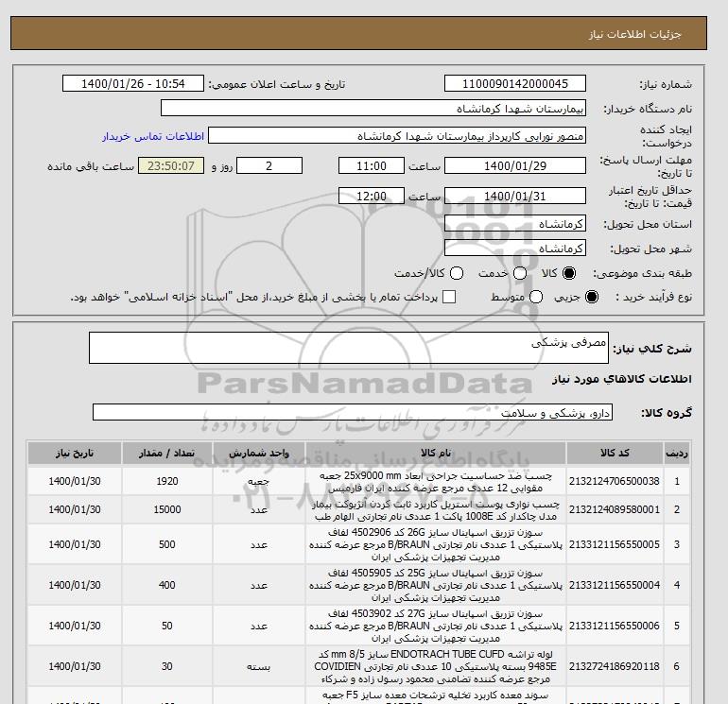Image resolution: width=728 pixels, height=704 pixels.
Task: Click quantity 30 in row 6
Action: [x=167, y=666]
